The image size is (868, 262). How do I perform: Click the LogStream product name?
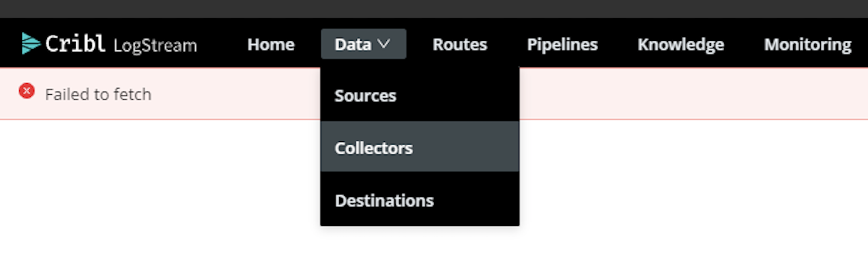[155, 46]
